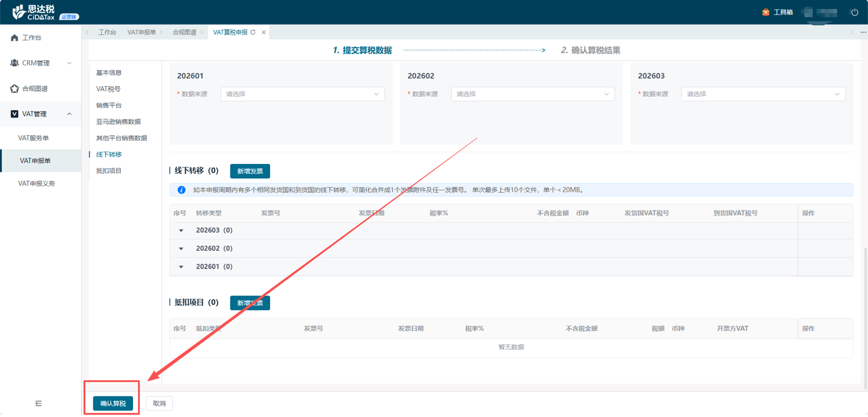Click the 取消 button
The height and width of the screenshot is (417, 868).
tap(159, 404)
